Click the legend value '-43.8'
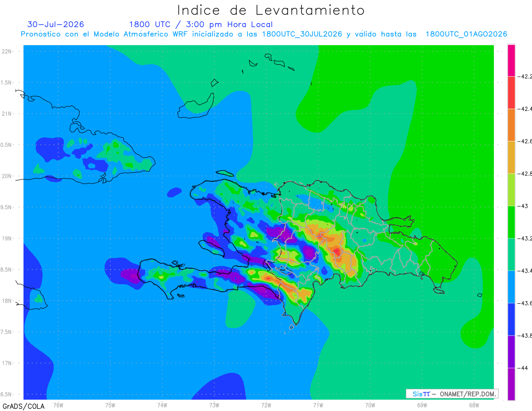The height and width of the screenshot is (411, 532). 525,335
